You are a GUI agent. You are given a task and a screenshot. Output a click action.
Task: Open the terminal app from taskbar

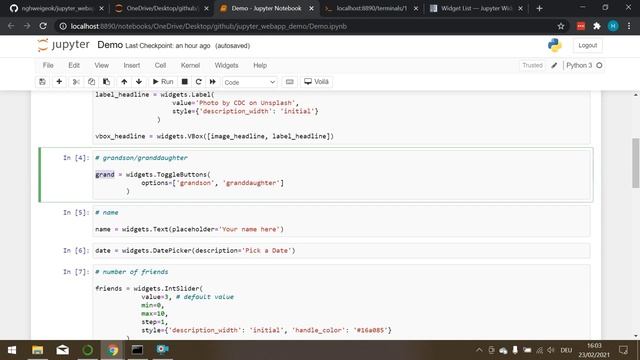point(137,350)
